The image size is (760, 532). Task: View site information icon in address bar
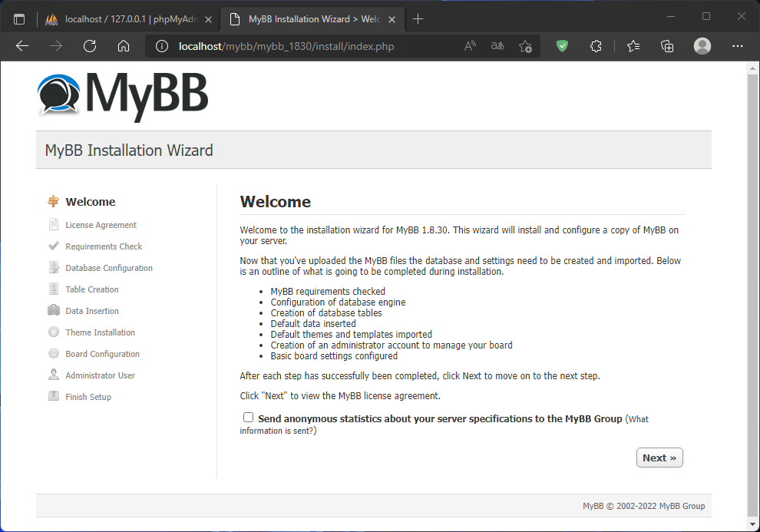click(x=161, y=46)
